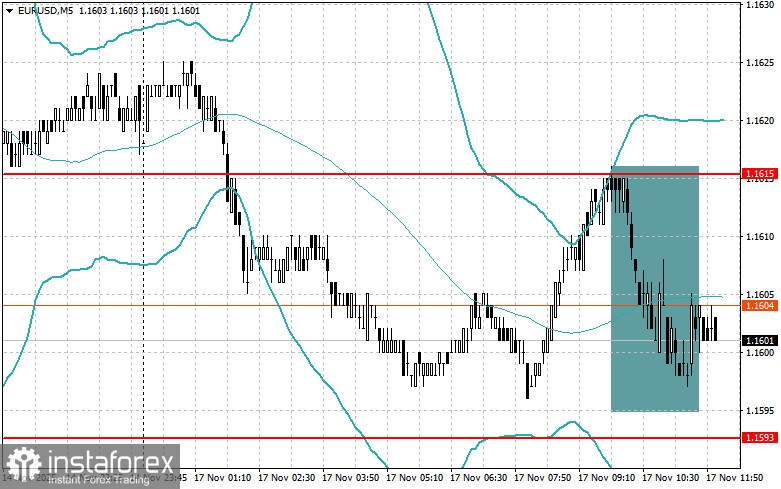The image size is (781, 489).
Task: Click the 1.1620 price axis label
Action: (760, 121)
